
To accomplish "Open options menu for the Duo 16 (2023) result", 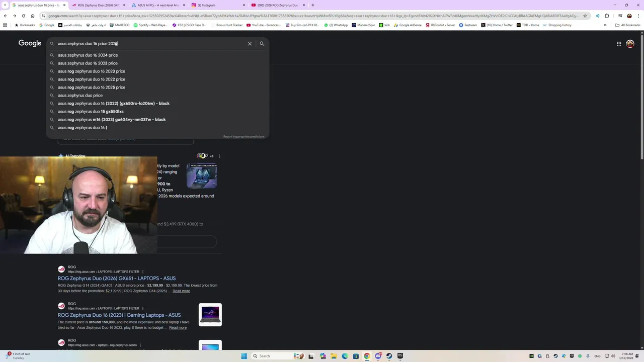I will point(143,308).
